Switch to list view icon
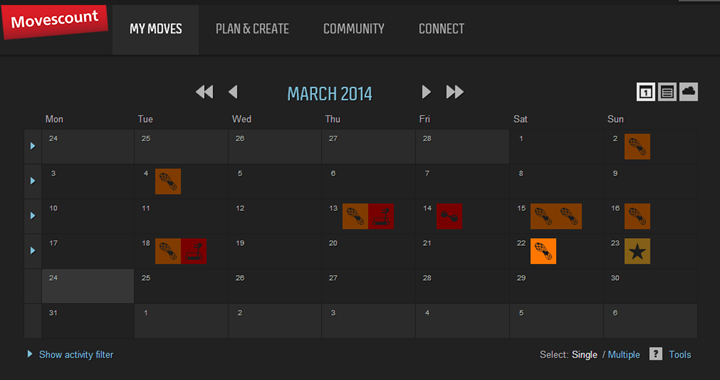This screenshot has width=720, height=380. 667,92
